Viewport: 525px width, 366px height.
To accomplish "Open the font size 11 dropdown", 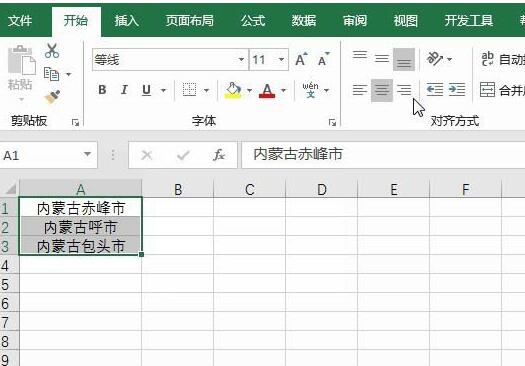I will click(x=281, y=60).
